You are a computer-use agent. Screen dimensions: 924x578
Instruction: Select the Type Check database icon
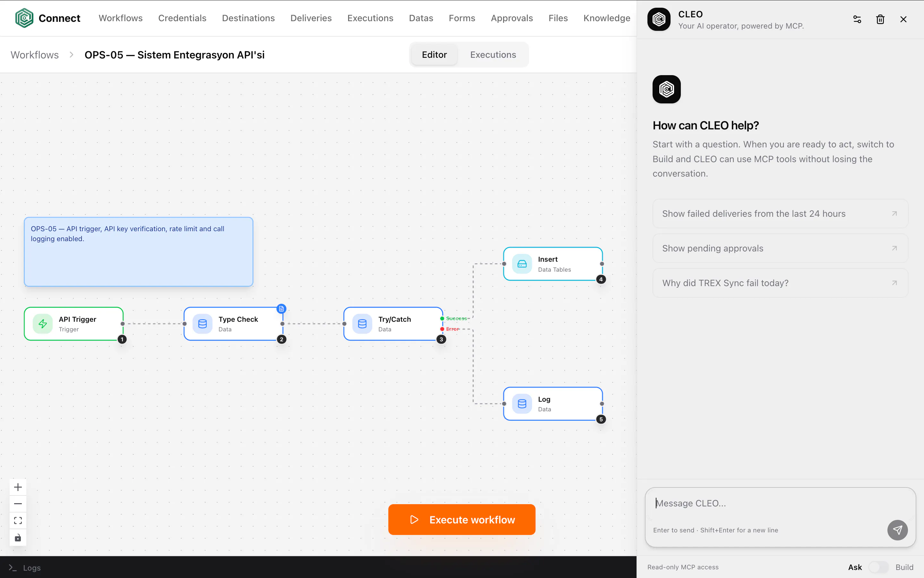point(202,324)
